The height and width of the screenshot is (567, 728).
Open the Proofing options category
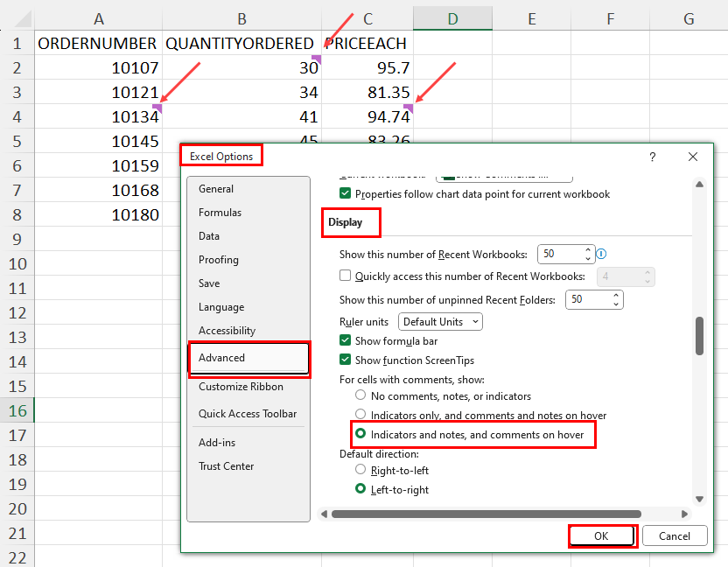coord(248,260)
